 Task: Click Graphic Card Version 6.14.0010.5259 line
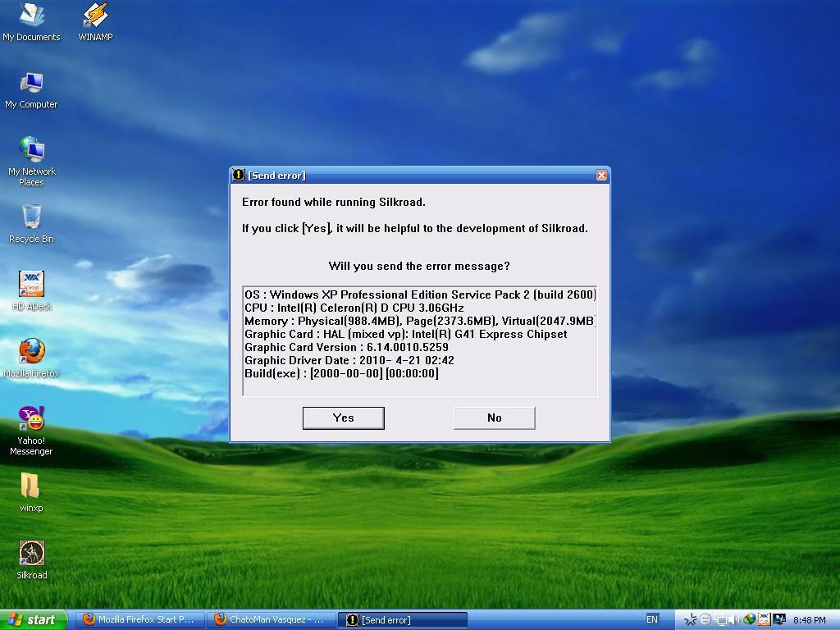(346, 347)
